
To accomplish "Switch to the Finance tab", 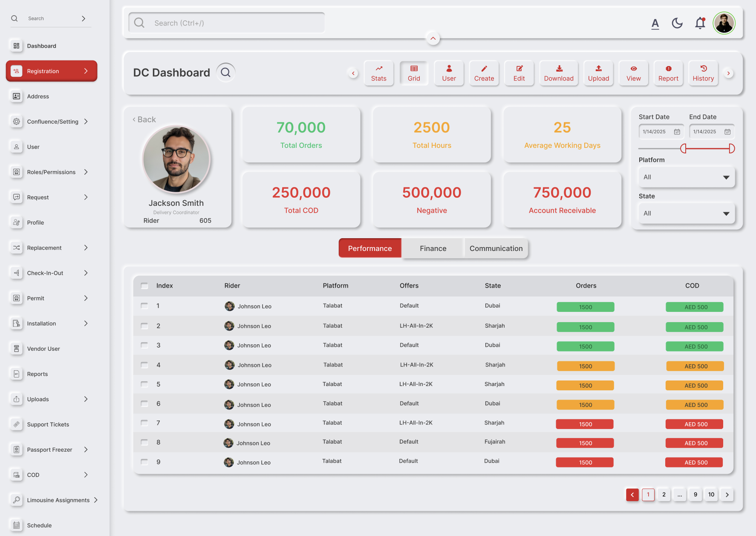I will [433, 248].
